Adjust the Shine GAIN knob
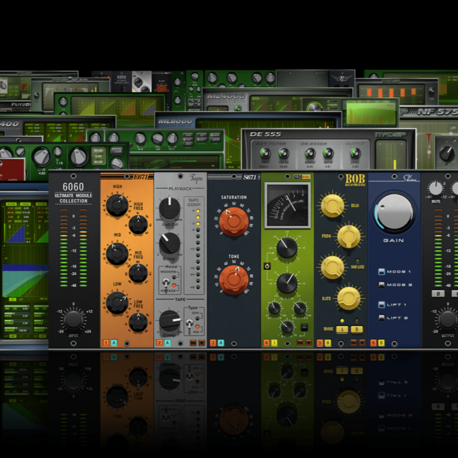The image size is (458, 458). click(394, 212)
